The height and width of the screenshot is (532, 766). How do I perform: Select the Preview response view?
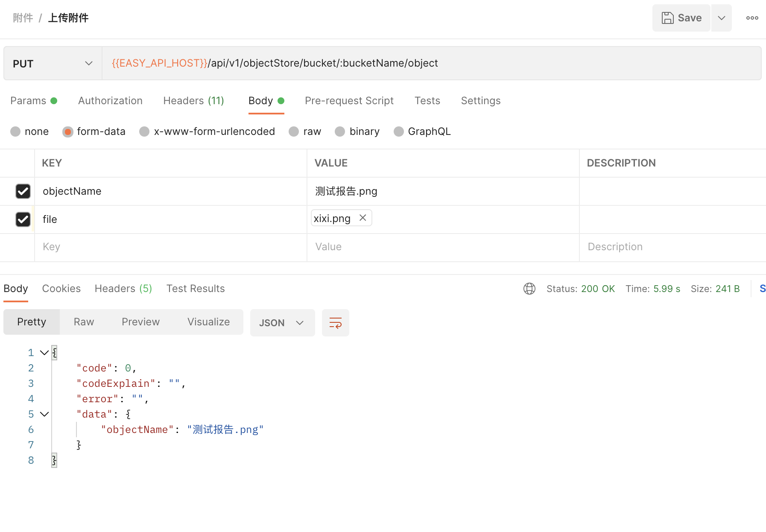click(140, 322)
